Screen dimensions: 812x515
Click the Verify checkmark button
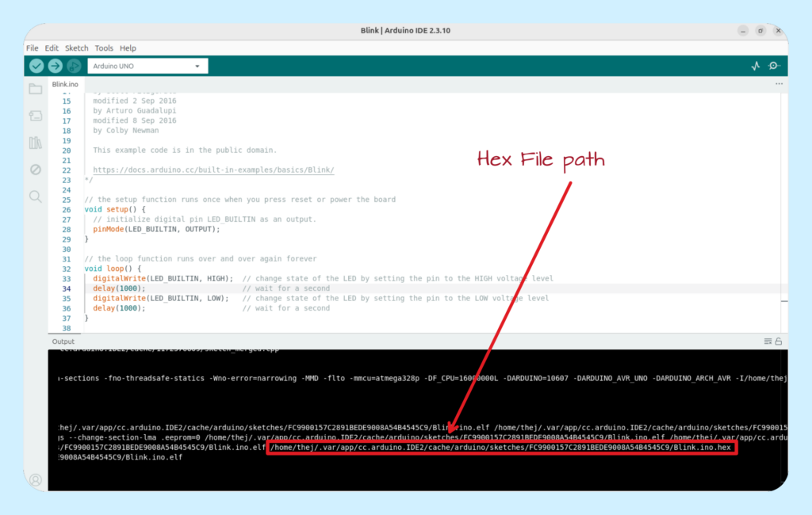point(36,66)
